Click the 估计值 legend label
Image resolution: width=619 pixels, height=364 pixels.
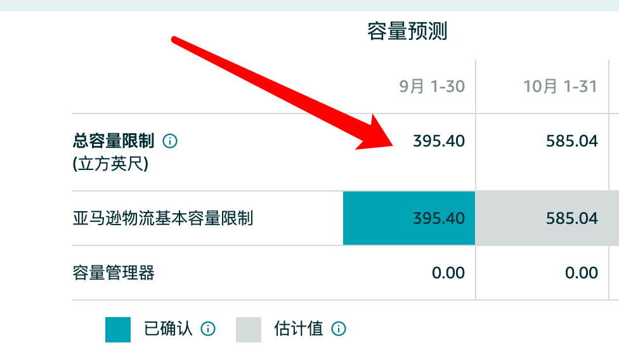click(299, 328)
